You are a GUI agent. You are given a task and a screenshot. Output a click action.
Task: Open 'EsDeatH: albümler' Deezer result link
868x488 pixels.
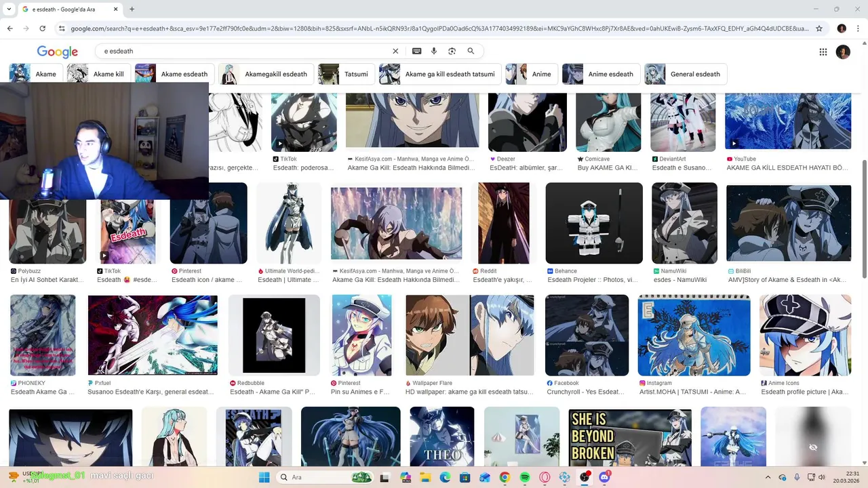point(526,167)
